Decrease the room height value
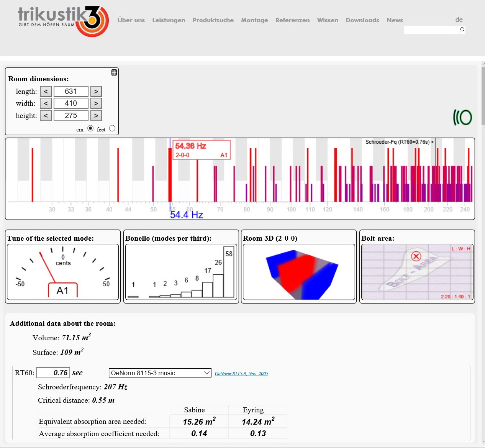The width and height of the screenshot is (485, 448). 46,116
